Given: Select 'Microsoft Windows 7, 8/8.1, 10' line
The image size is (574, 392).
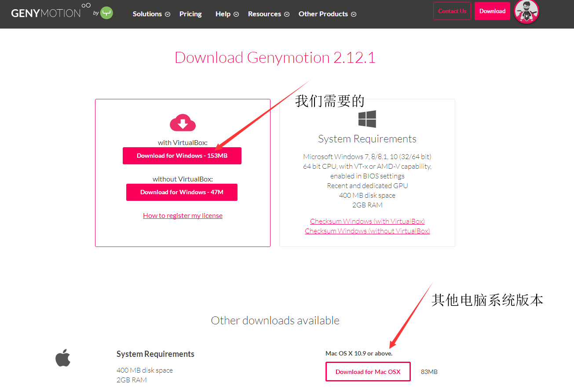Looking at the screenshot, I should 367,156.
